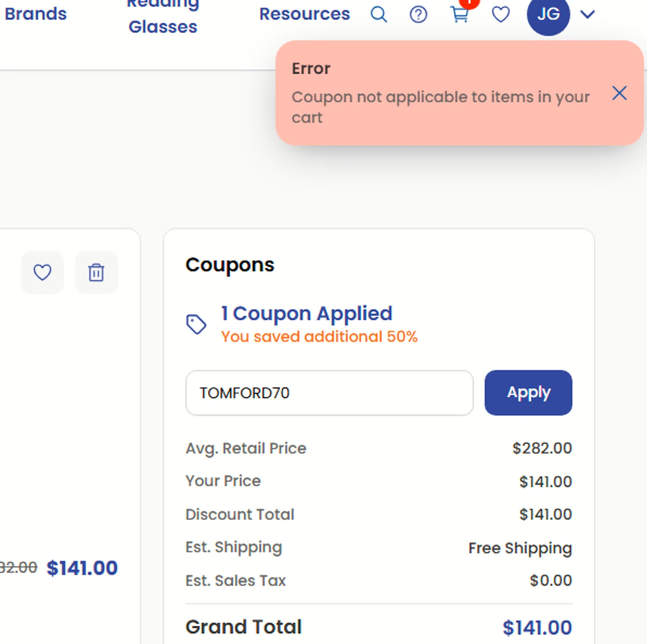The width and height of the screenshot is (647, 644).
Task: Open wishlist heart icon in header
Action: [500, 14]
